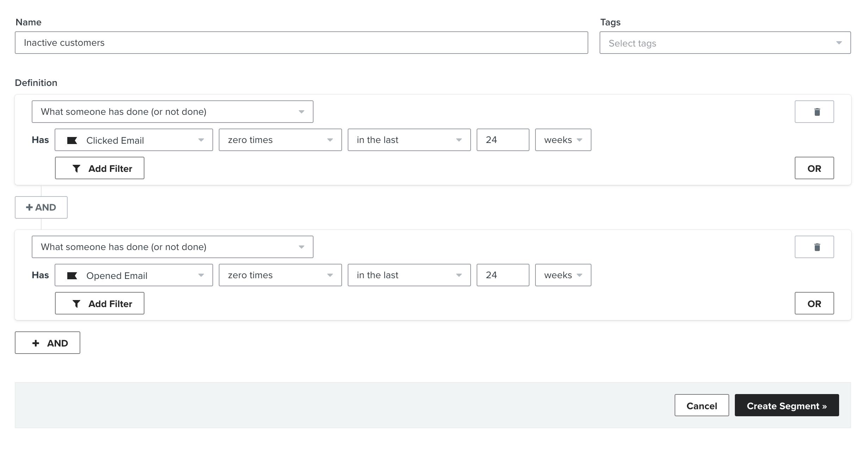The image size is (868, 449).
Task: Open second 'What someone has done' condition type dropdown
Action: click(x=172, y=247)
